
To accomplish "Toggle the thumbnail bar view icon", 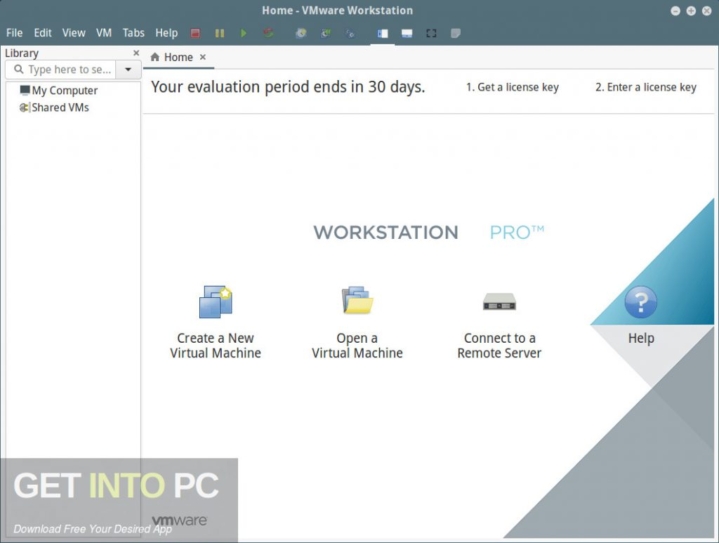I will (x=407, y=33).
